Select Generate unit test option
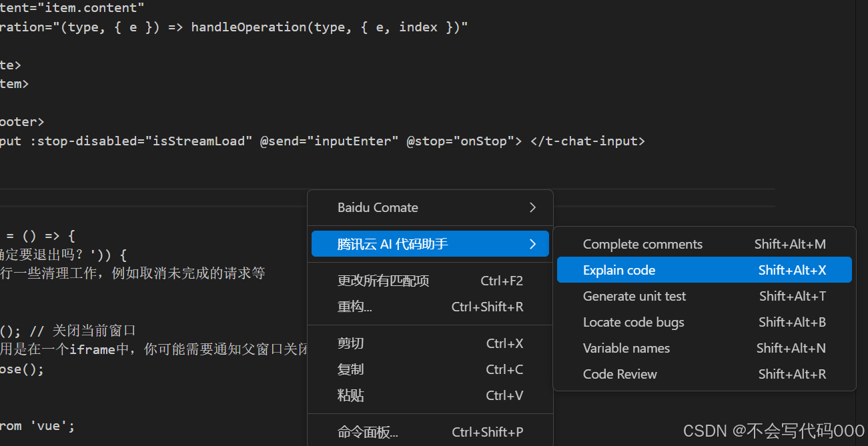This screenshot has width=868, height=446. click(704, 296)
